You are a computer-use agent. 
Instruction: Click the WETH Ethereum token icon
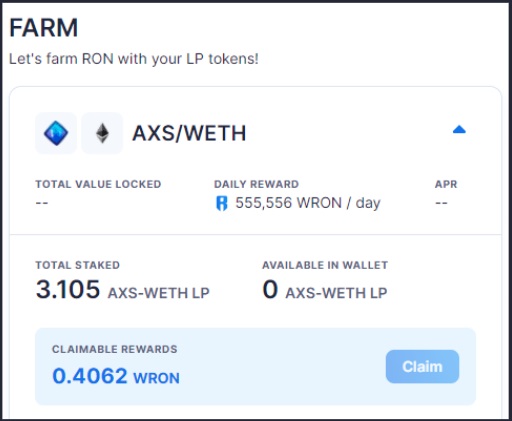102,133
